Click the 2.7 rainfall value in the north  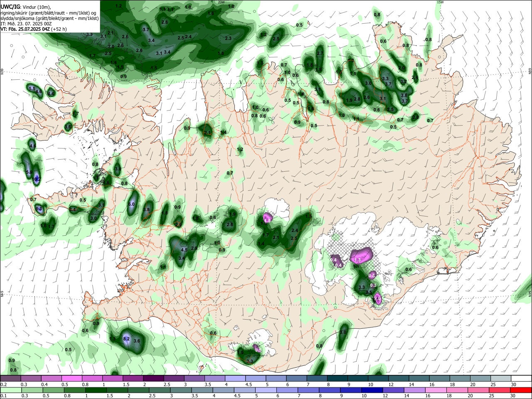click(320, 53)
